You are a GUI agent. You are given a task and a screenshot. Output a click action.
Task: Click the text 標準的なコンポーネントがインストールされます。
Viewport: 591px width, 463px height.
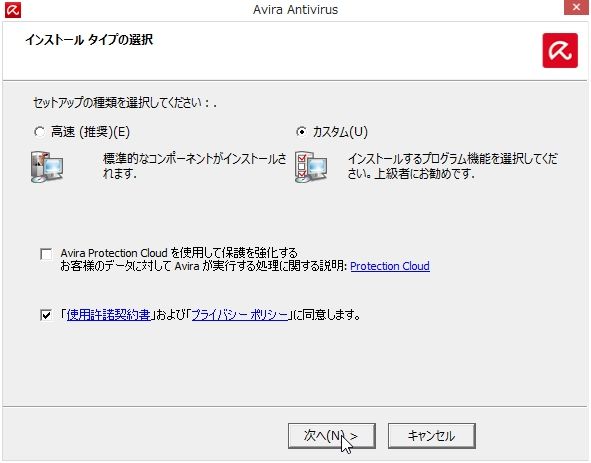click(194, 166)
